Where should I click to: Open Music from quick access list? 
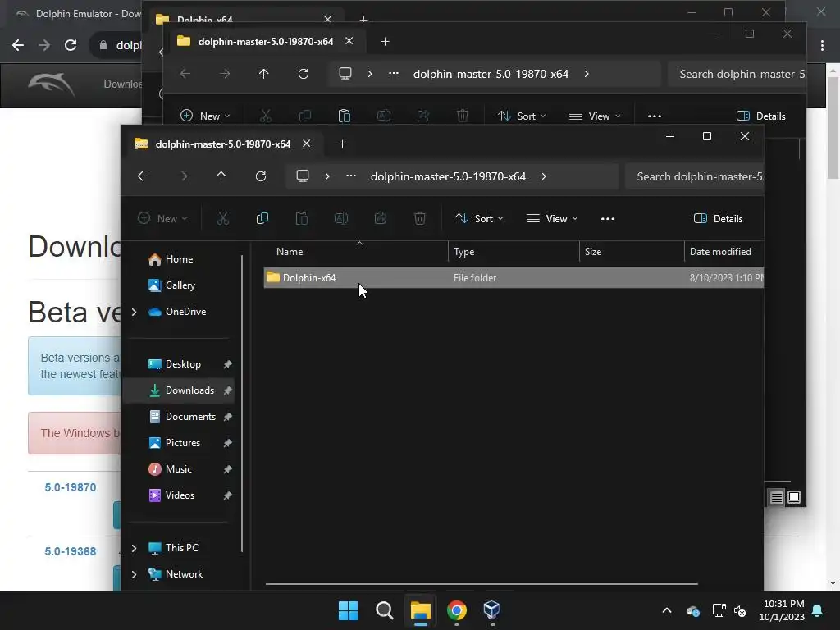click(x=178, y=469)
